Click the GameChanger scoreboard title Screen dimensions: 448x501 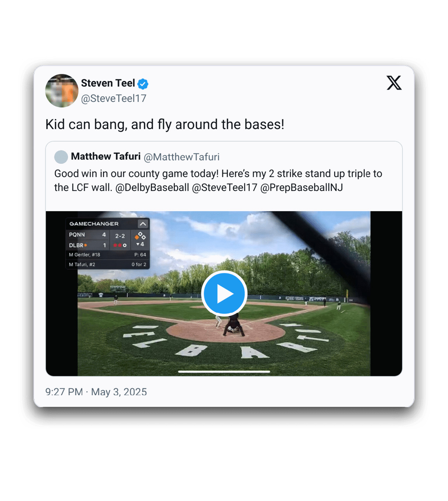94,224
